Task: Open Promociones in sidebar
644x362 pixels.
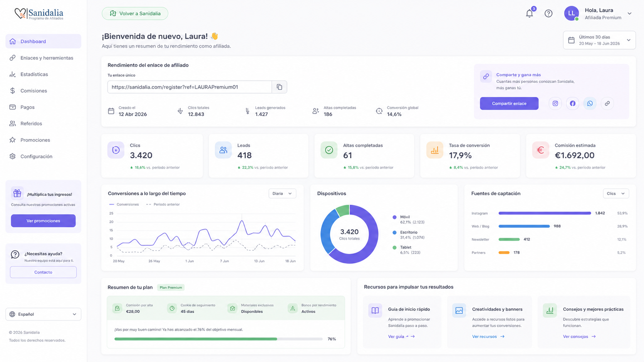Action: point(43,140)
